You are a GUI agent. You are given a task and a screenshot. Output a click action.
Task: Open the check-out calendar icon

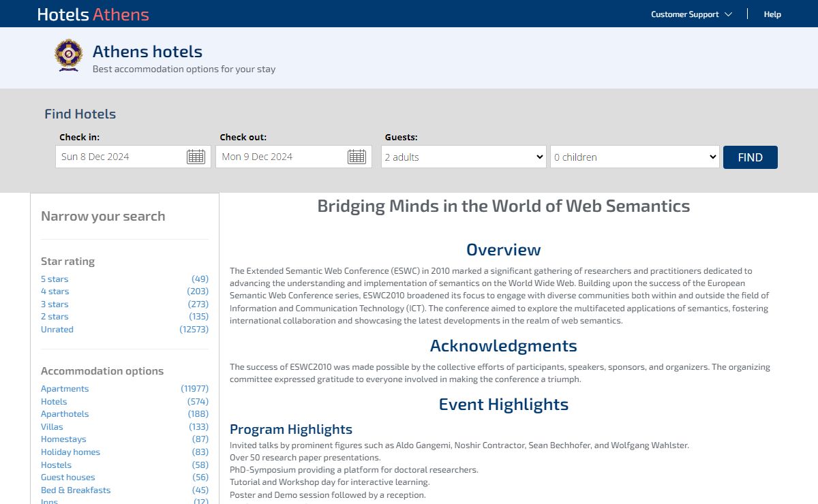[x=357, y=157]
